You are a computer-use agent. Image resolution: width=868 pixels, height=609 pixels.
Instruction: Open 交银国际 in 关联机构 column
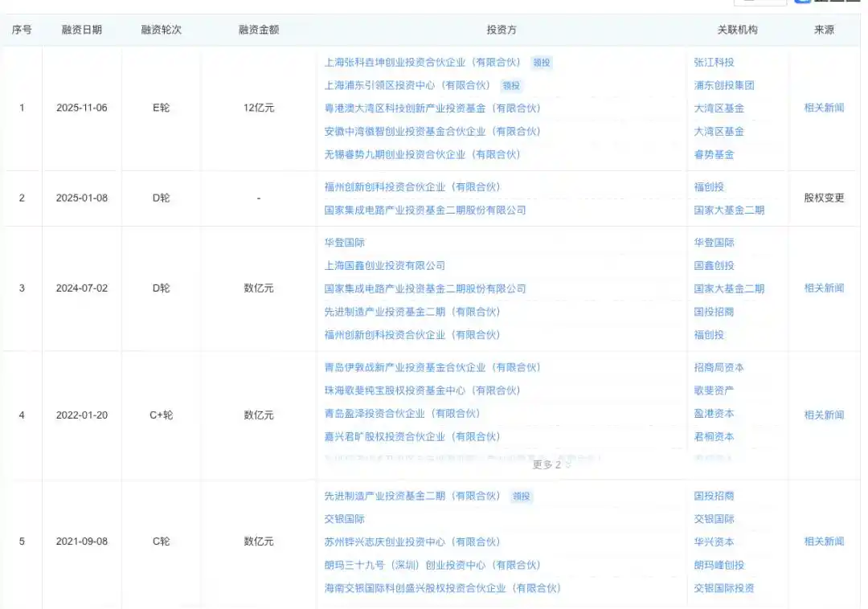tap(714, 519)
